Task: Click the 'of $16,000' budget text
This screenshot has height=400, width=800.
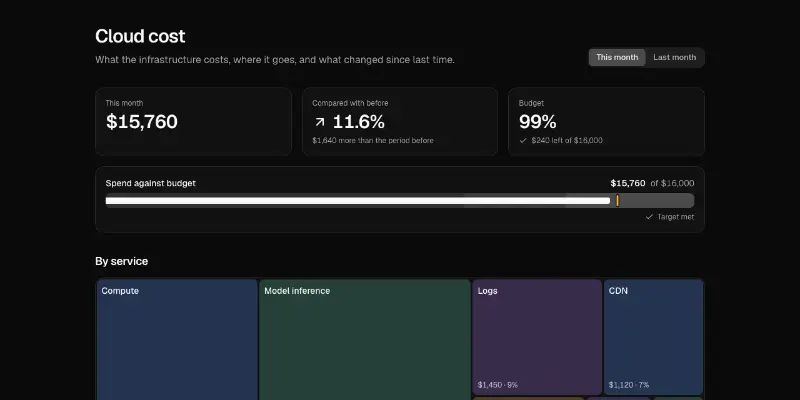Action: coord(672,183)
